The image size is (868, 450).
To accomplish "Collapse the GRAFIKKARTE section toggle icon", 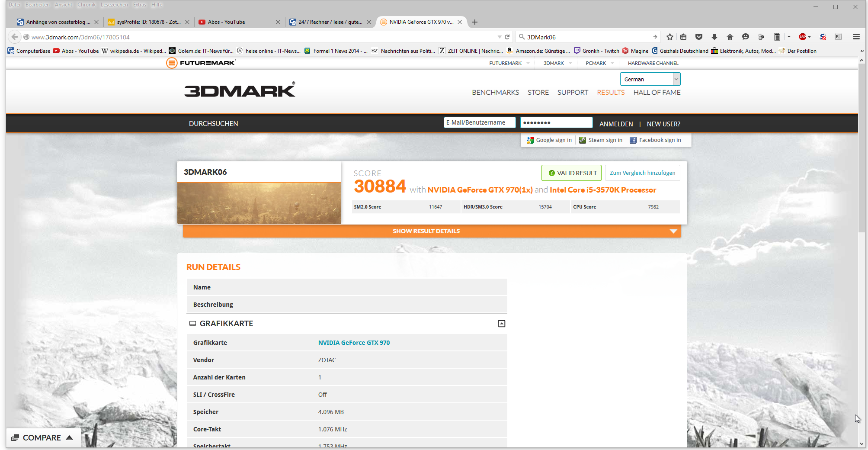I will pos(502,324).
